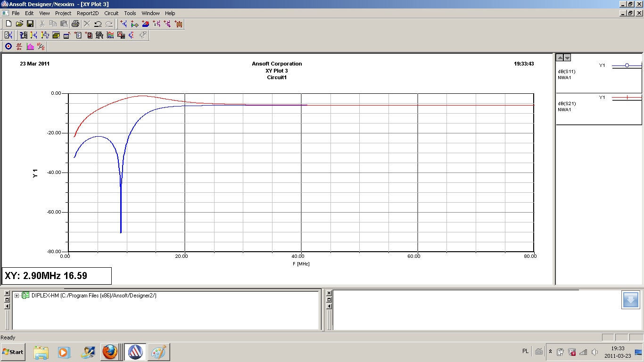Image resolution: width=644 pixels, height=362 pixels.
Task: Click the Print toolbar icon
Action: (75, 24)
